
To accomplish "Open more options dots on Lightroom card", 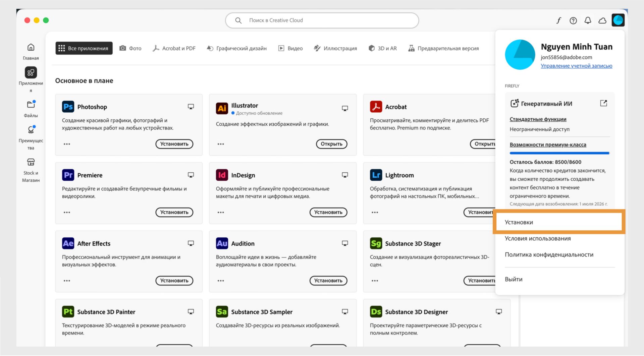I will 375,213.
